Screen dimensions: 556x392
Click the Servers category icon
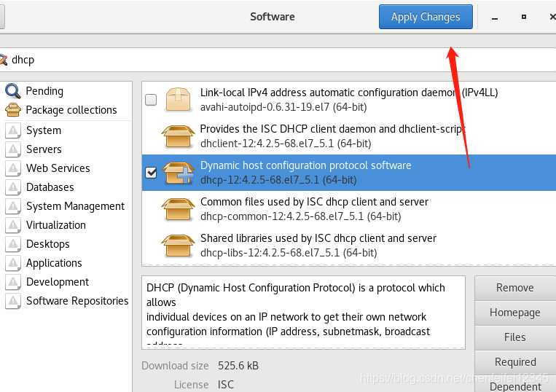click(13, 149)
